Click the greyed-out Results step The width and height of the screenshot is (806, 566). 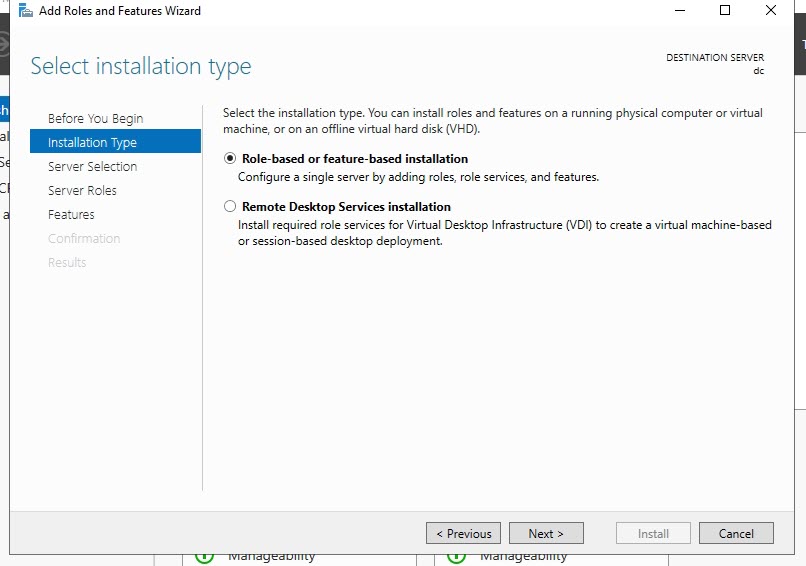click(x=67, y=263)
